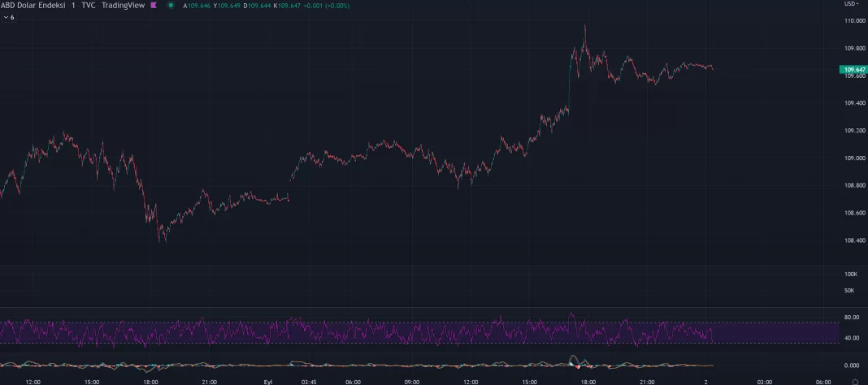Click the Eyl month marker on time axis

click(x=268, y=382)
